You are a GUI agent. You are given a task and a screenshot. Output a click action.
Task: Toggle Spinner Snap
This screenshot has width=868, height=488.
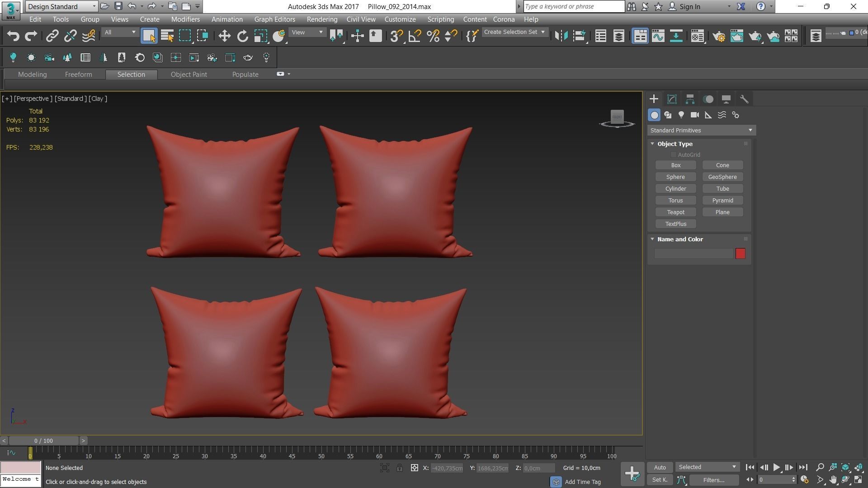[451, 36]
